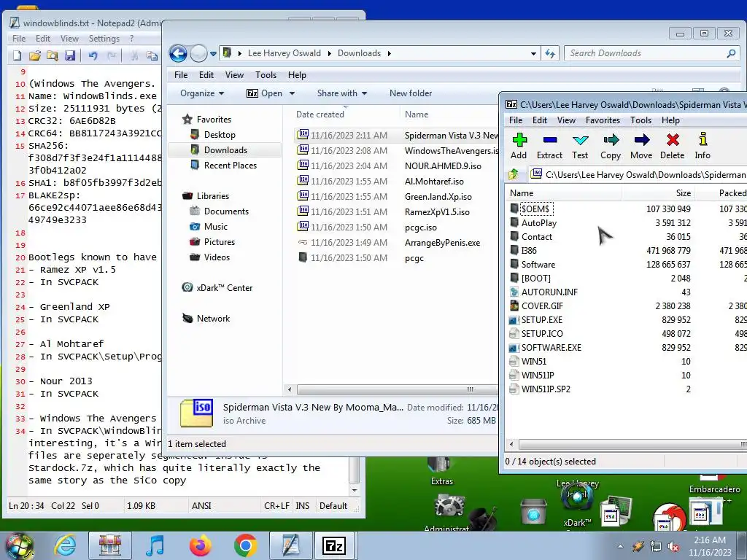The image size is (747, 560).
Task: Click the muted volume tray icon
Action: coord(673,547)
